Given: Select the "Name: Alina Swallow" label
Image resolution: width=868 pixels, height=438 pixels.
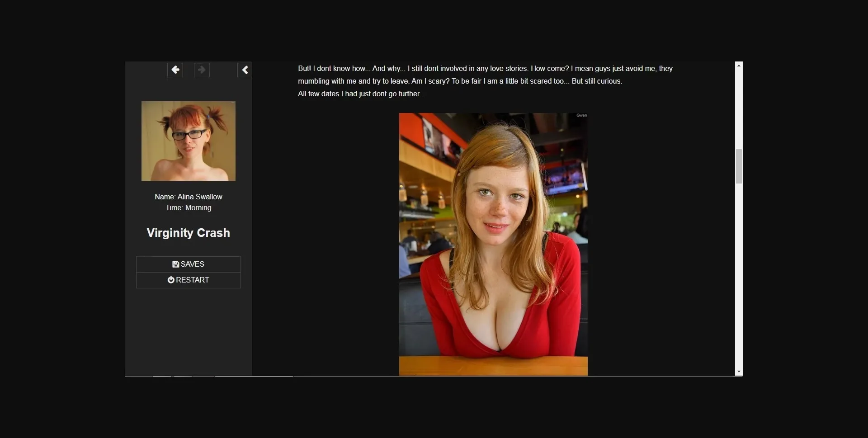Looking at the screenshot, I should tap(189, 197).
